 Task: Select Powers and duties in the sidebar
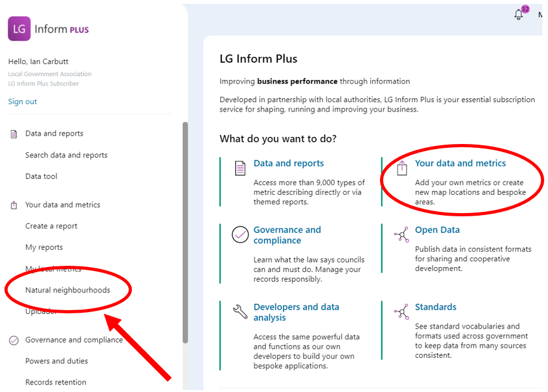[x=56, y=361]
